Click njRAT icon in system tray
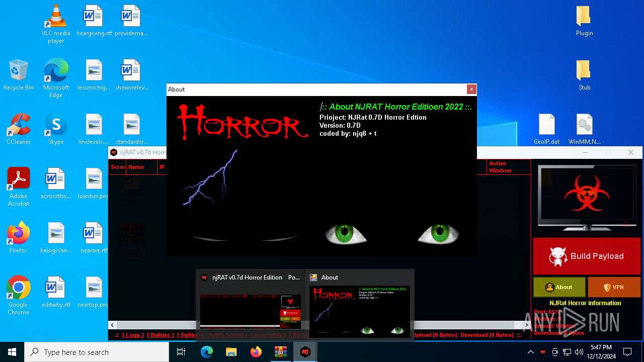The width and height of the screenshot is (644, 362). pyautogui.click(x=542, y=352)
